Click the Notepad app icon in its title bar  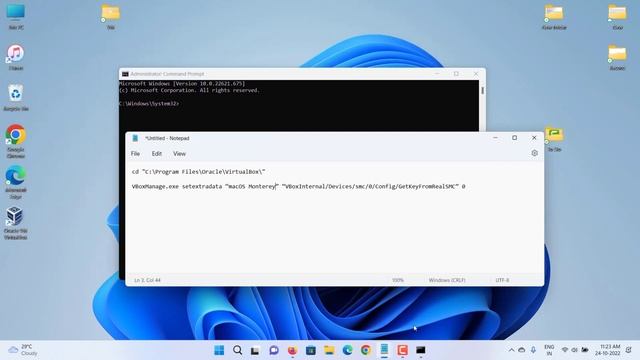(x=135, y=138)
